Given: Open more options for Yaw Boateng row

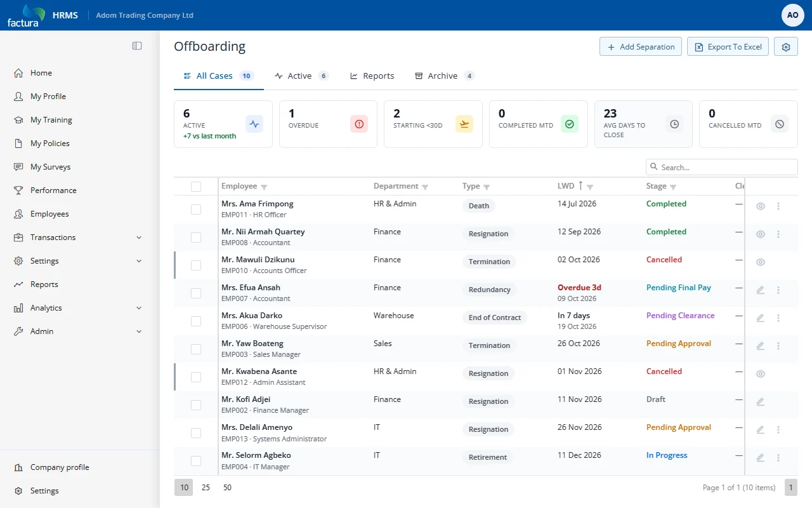Looking at the screenshot, I should point(778,346).
